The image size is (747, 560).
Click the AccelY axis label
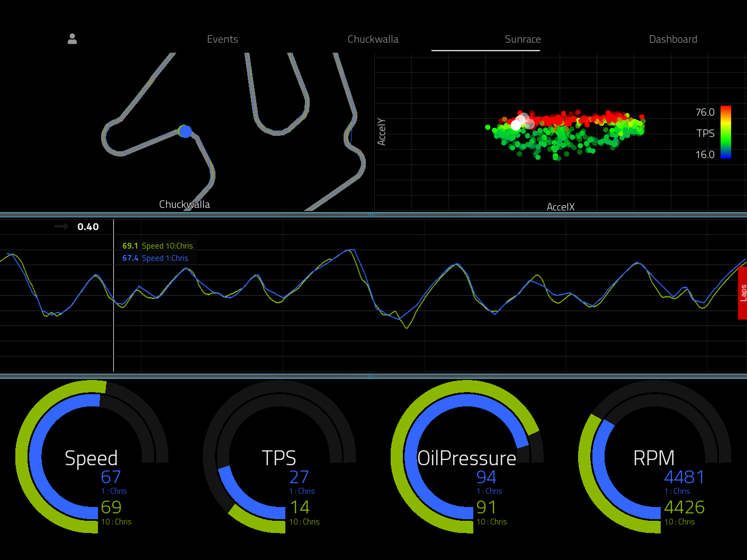click(x=381, y=132)
